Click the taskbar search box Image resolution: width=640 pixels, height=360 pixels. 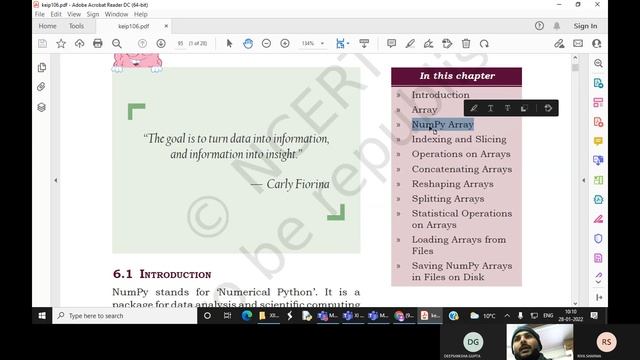click(x=125, y=316)
